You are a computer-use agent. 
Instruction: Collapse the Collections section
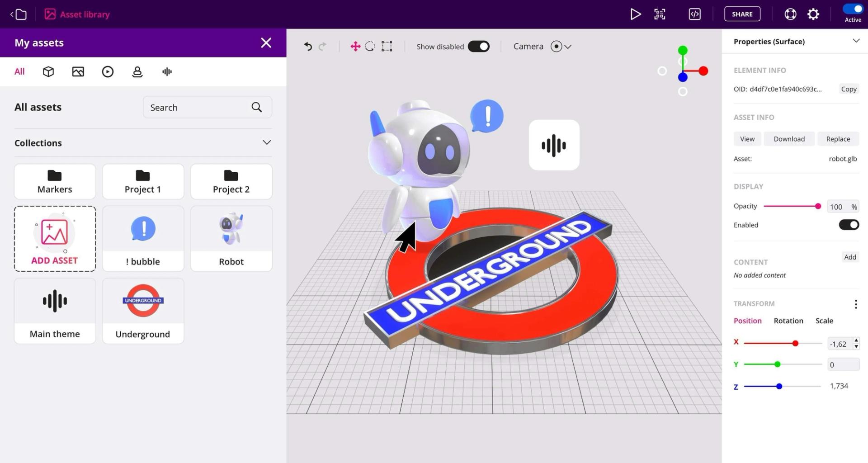(x=267, y=142)
